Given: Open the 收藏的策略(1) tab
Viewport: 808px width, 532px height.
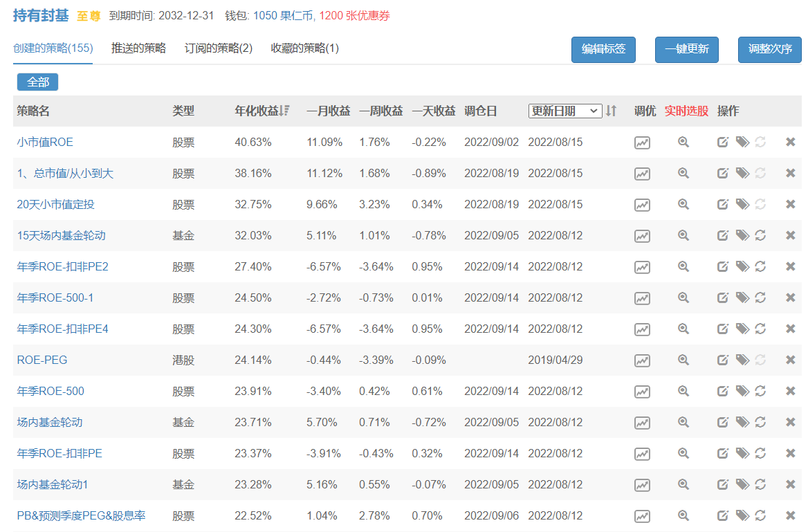Looking at the screenshot, I should click(x=305, y=48).
